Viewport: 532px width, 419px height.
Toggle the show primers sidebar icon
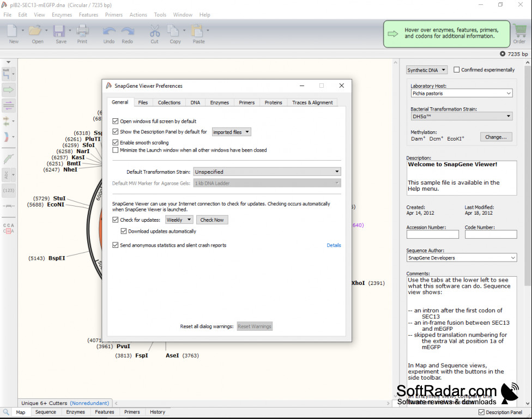(9, 105)
